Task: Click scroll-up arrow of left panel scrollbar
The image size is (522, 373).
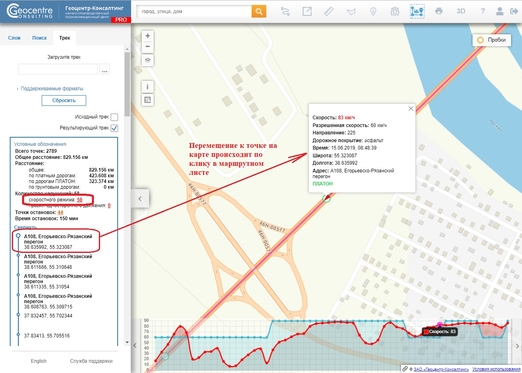Action: point(127,49)
